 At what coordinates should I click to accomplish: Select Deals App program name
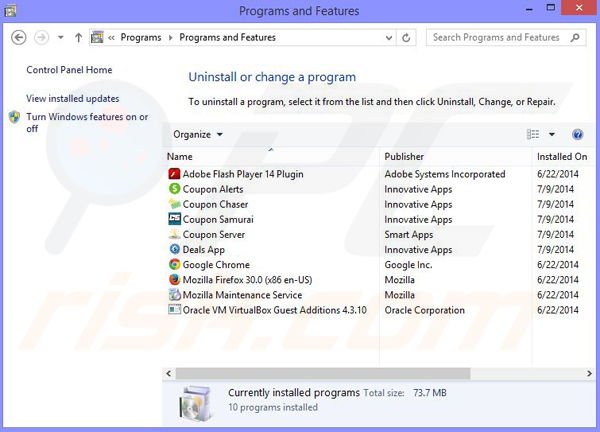[204, 250]
